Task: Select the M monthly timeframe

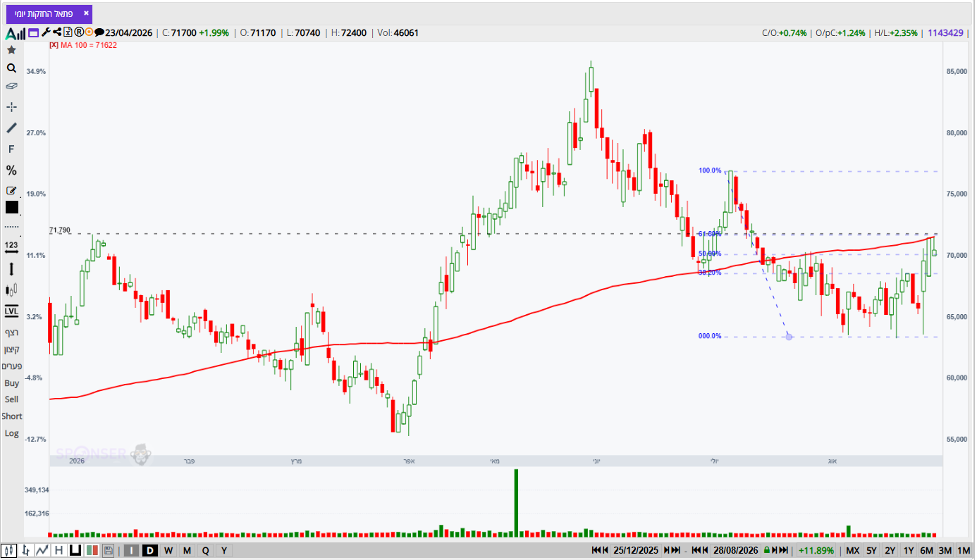Action: [187, 550]
